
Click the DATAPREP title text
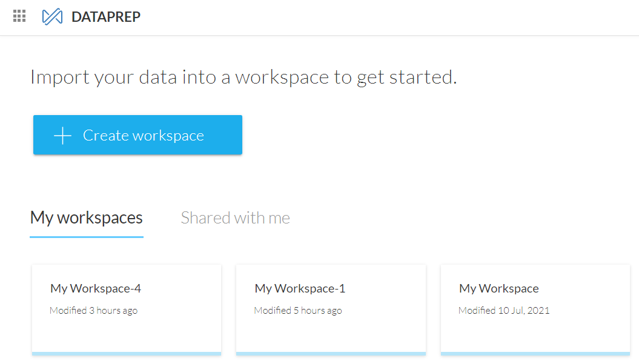(106, 17)
